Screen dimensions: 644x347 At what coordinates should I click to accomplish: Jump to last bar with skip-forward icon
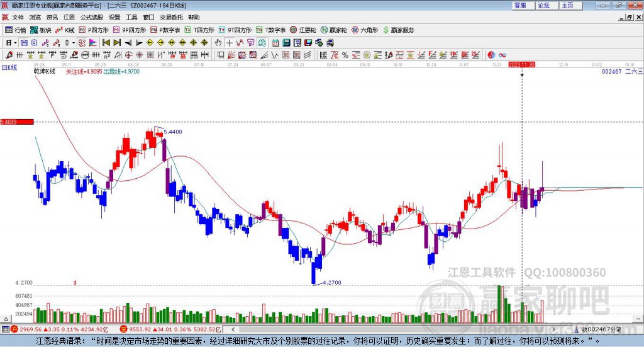tap(117, 43)
